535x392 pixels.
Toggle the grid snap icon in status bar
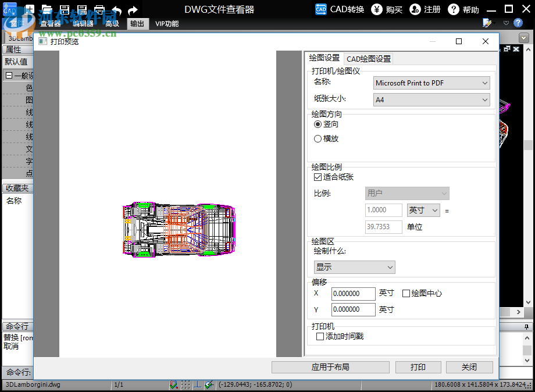[186, 384]
